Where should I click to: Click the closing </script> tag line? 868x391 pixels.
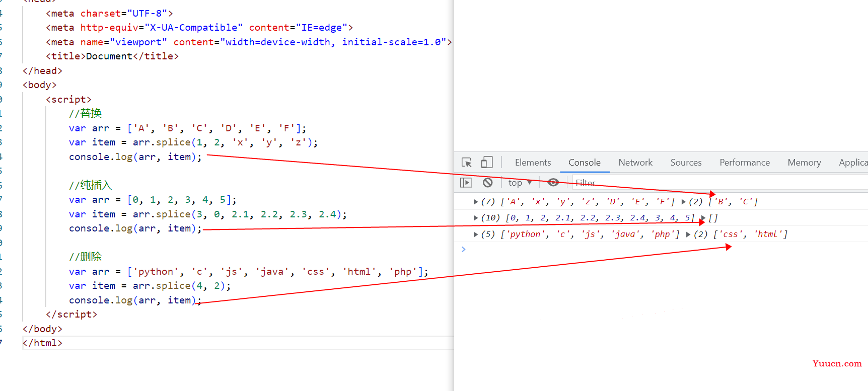[x=71, y=315]
